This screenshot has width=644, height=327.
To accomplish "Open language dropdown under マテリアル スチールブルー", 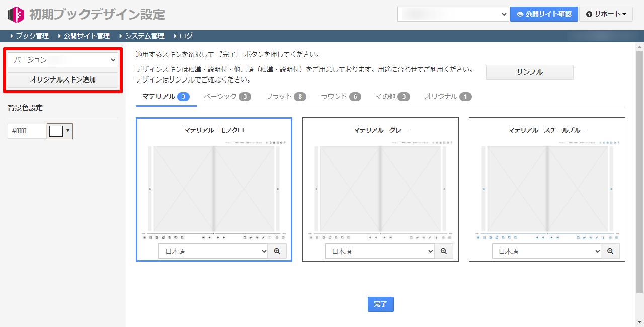I will click(546, 251).
